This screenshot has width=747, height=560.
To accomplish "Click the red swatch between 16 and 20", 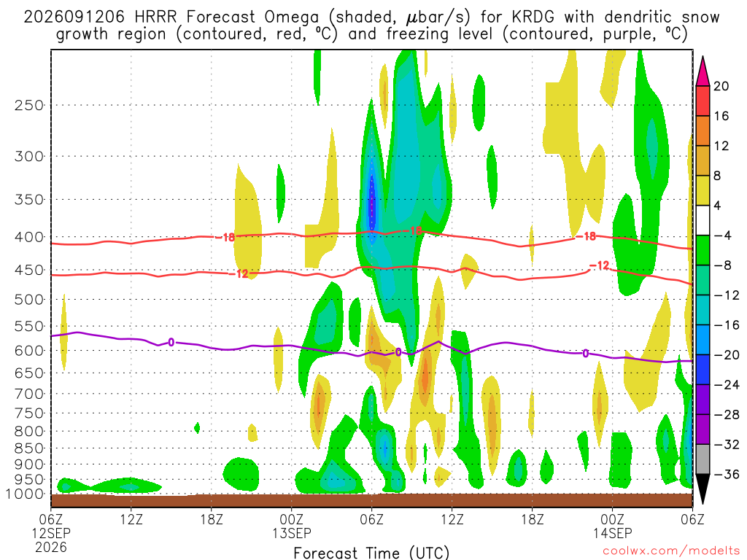I will coord(703,101).
